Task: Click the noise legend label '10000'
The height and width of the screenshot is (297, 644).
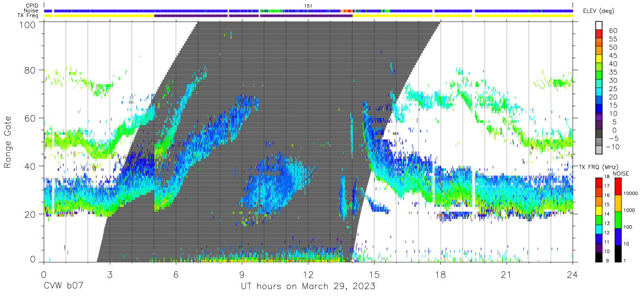Action: tap(631, 194)
